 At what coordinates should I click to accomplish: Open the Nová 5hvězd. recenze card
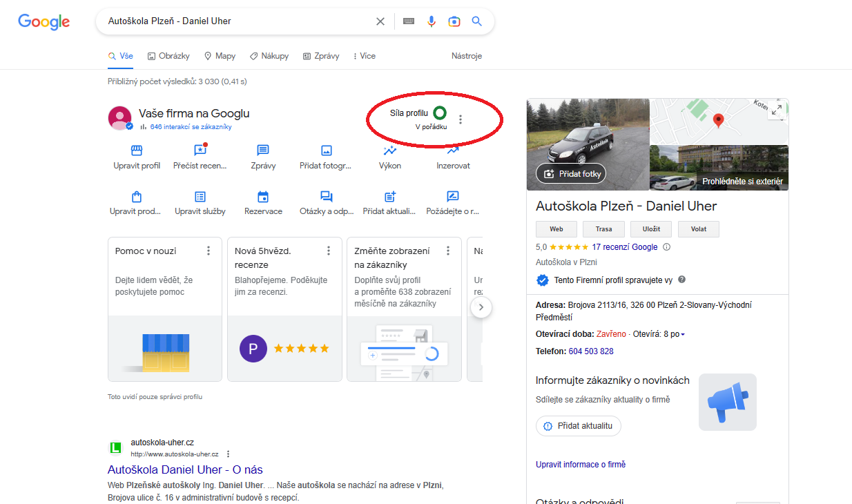[284, 309]
